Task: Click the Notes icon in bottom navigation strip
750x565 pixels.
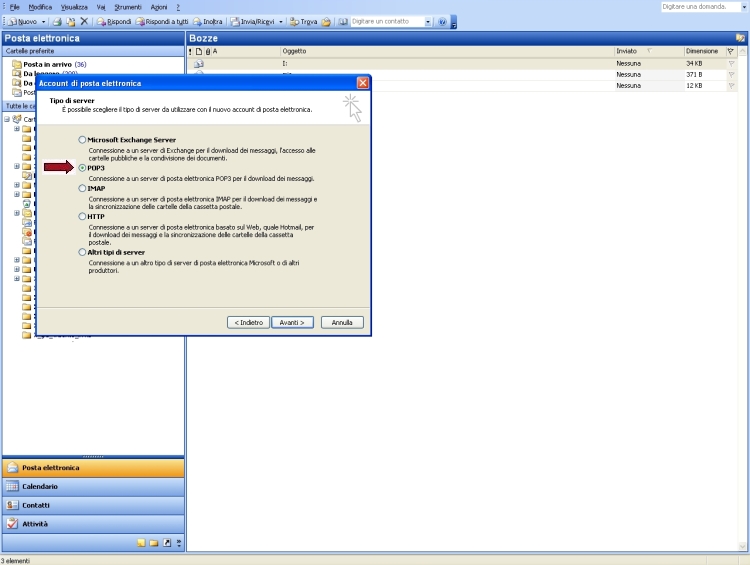Action: tap(141, 543)
